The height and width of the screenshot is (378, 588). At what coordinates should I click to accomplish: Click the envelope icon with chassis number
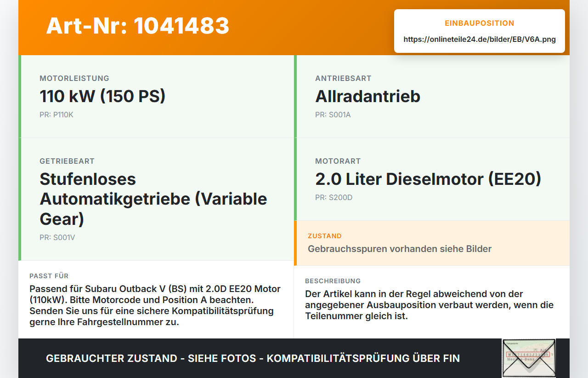pyautogui.click(x=529, y=358)
